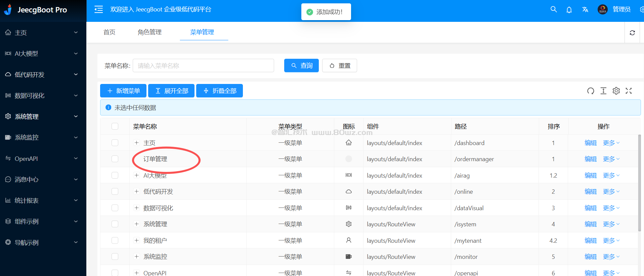Click the 展开全部 button

click(x=171, y=91)
